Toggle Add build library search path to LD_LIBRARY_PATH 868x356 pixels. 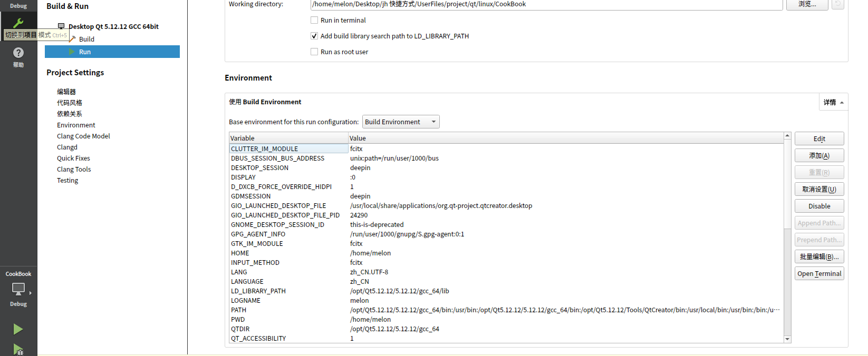coord(314,36)
